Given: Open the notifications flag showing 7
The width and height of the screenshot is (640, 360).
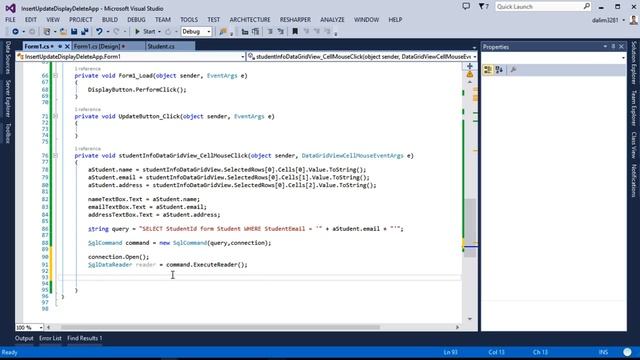Looking at the screenshot, I should pyautogui.click(x=483, y=7).
